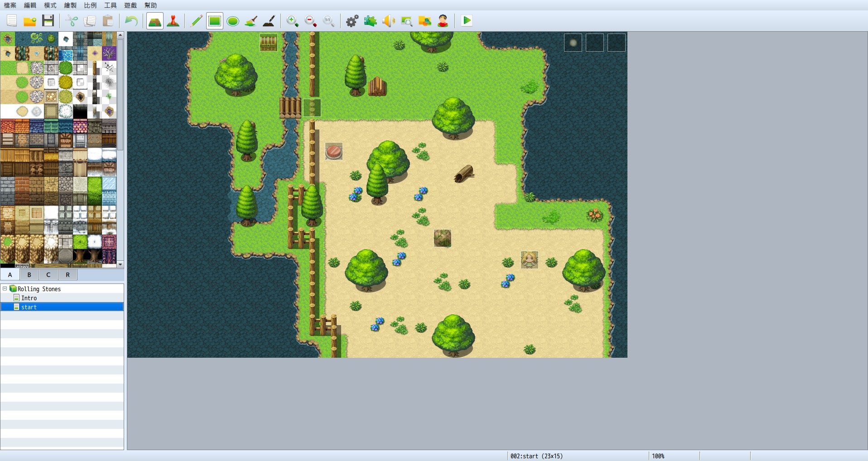Start a playtest of the game

(x=466, y=21)
